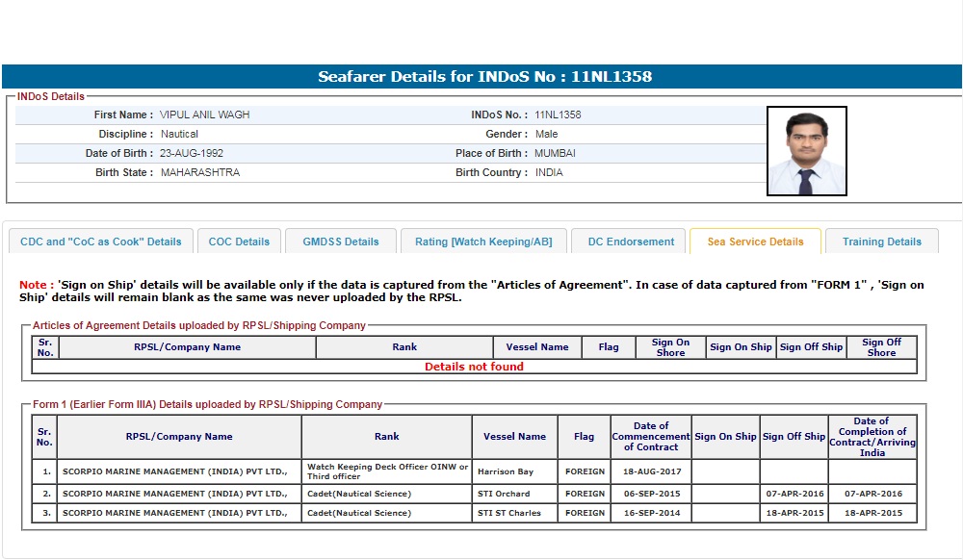Click the Rank column header in Form 1 table
The image size is (963, 560).
(x=386, y=437)
